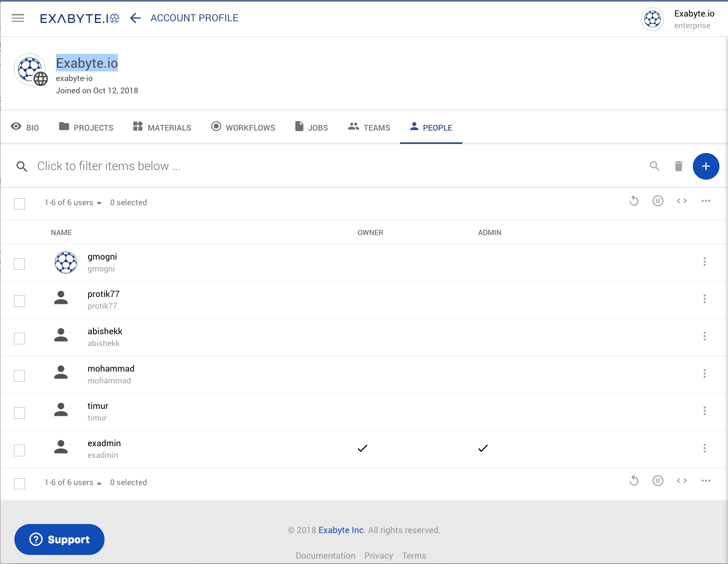Expand the '1-6 of 6 users' dropdown
The height and width of the screenshot is (564, 728).
73,203
